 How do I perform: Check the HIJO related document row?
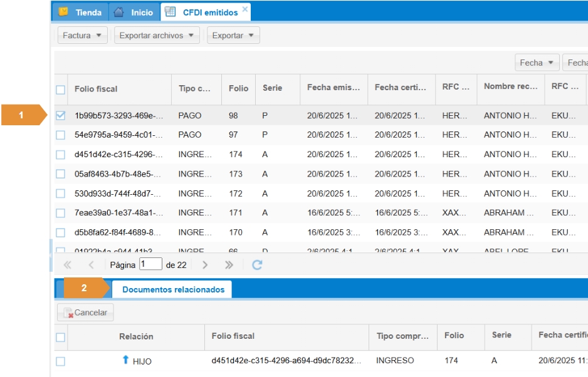pyautogui.click(x=60, y=361)
